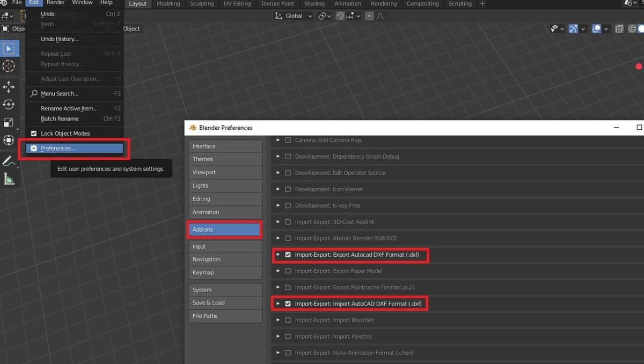Choose the Move tool in toolbar
Image resolution: width=644 pixels, height=364 pixels.
click(9, 87)
